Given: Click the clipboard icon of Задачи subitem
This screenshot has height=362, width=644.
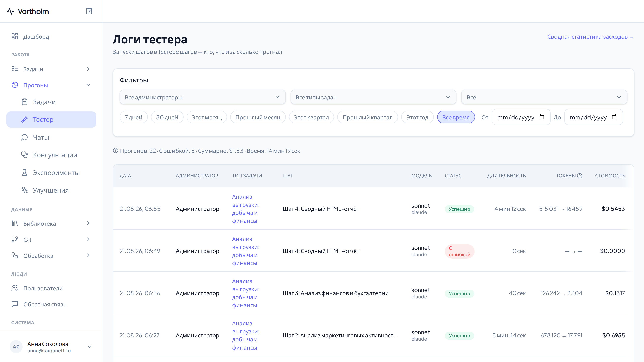Looking at the screenshot, I should (25, 102).
